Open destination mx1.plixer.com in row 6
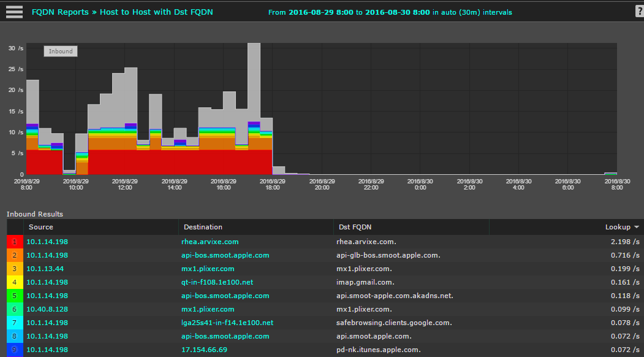The width and height of the screenshot is (644, 357). [x=208, y=309]
